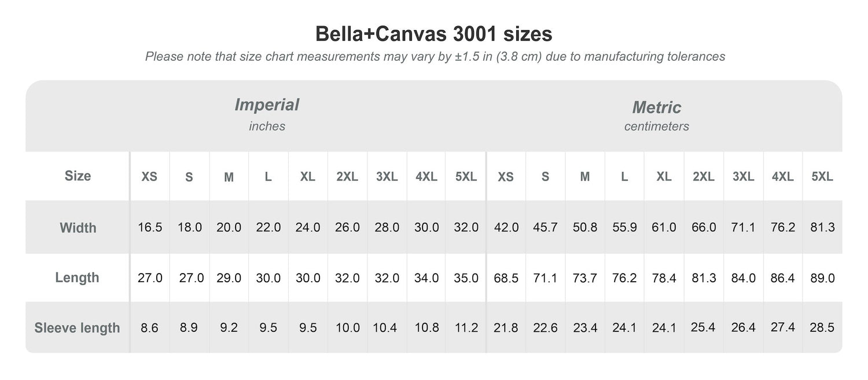Click the 28.5 sleeve length cell
868x380 pixels.
pyautogui.click(x=822, y=328)
